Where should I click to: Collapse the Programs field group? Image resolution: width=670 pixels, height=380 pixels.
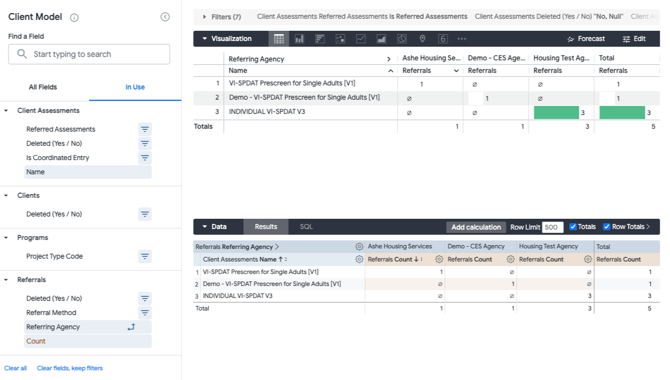6,238
